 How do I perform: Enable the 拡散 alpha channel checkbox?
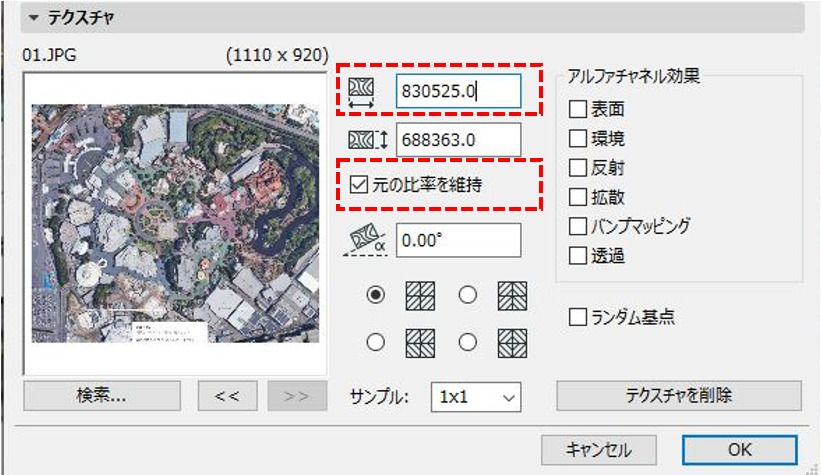[x=578, y=197]
